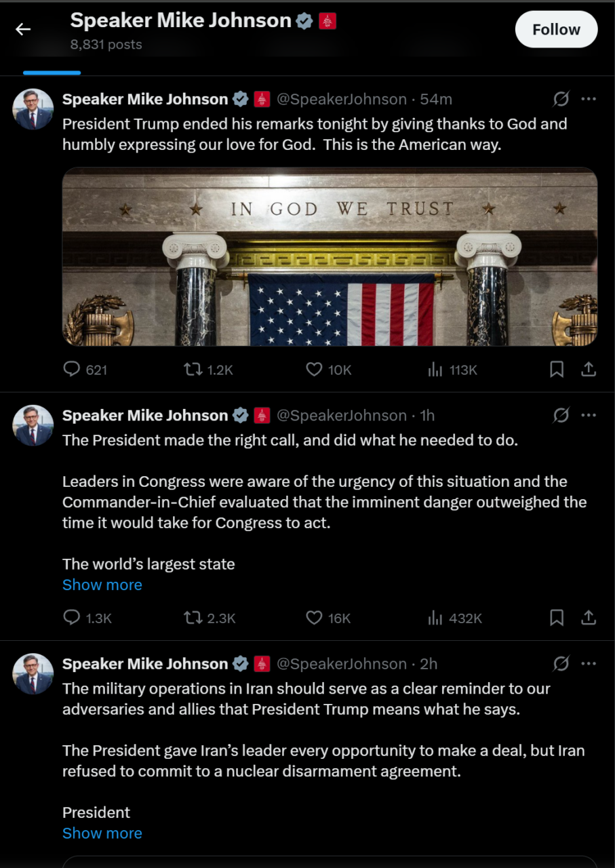Open more options on the 2h post

pyautogui.click(x=589, y=663)
